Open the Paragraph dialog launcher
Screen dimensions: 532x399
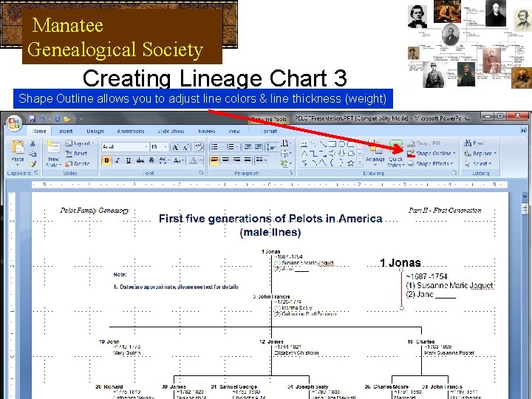[291, 173]
